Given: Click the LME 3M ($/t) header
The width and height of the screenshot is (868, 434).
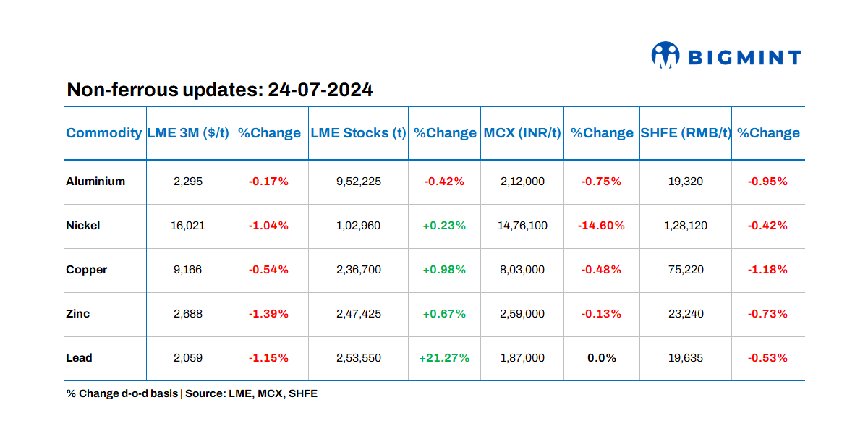Looking at the screenshot, I should [x=188, y=133].
